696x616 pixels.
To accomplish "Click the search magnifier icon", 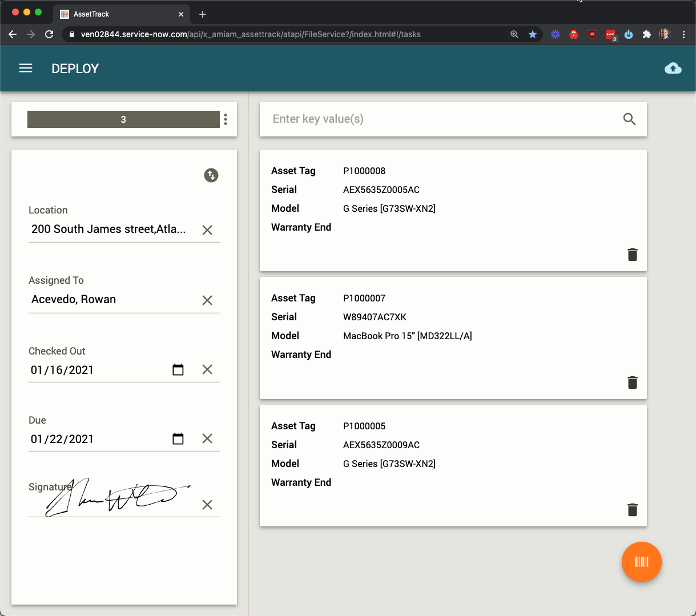I will tap(629, 119).
